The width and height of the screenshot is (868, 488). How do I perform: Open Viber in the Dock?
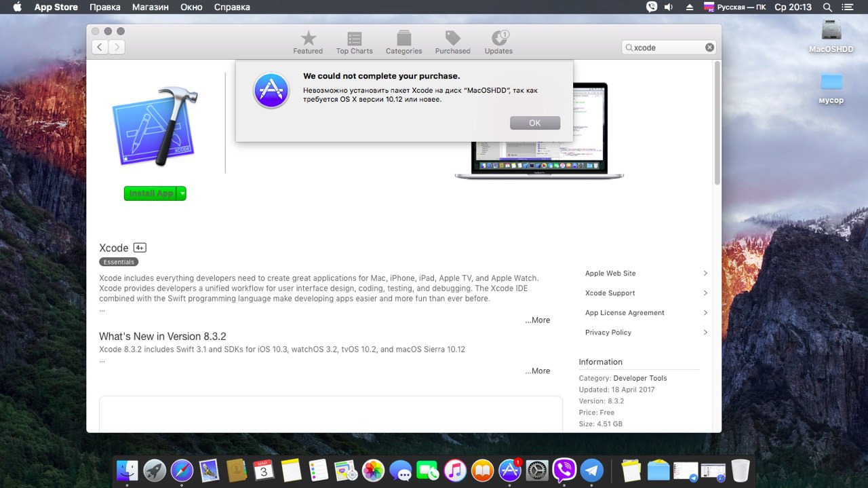click(x=564, y=470)
